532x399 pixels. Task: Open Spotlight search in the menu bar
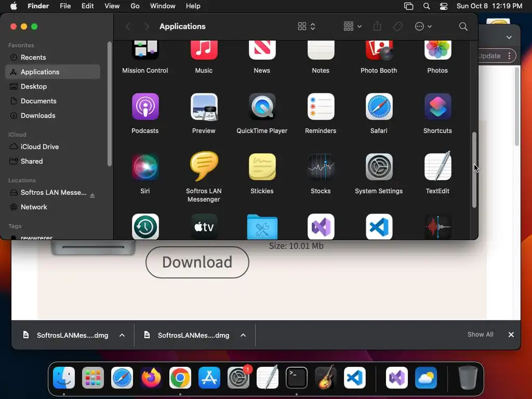click(x=427, y=6)
